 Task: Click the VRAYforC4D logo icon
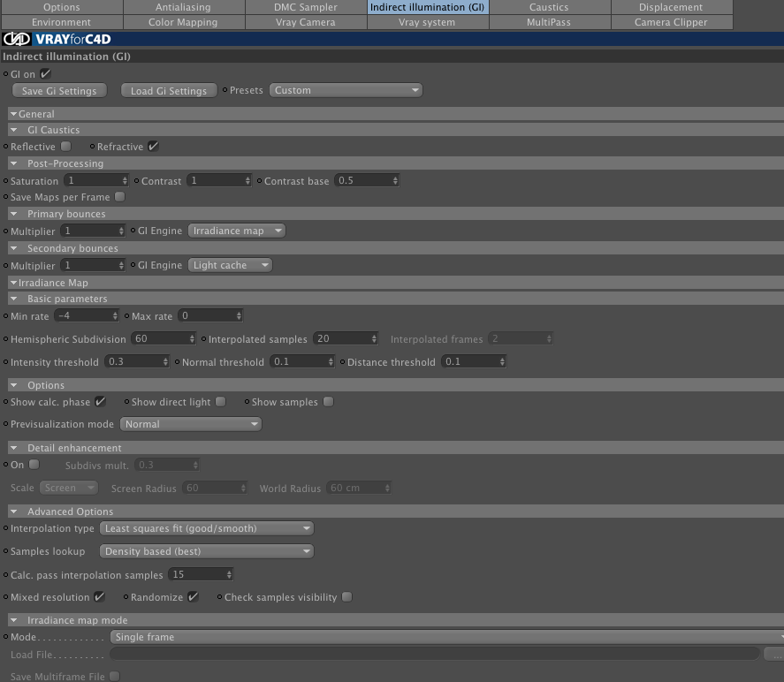click(17, 39)
